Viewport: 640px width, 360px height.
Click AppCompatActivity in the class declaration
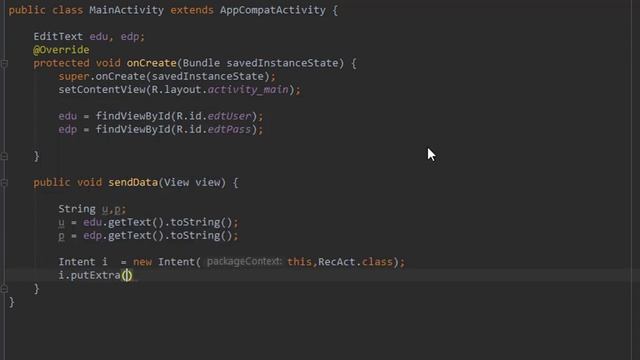(273, 10)
